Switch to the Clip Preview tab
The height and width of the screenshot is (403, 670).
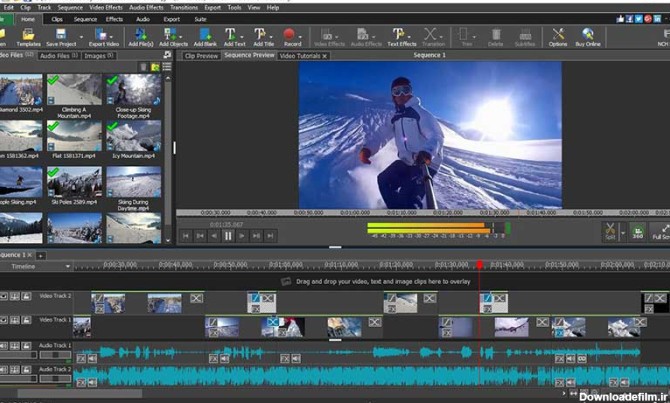(201, 56)
